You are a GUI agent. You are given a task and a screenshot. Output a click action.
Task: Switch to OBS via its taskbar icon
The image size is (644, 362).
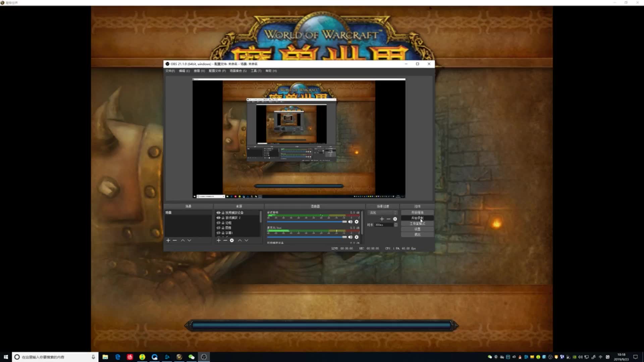point(204,357)
